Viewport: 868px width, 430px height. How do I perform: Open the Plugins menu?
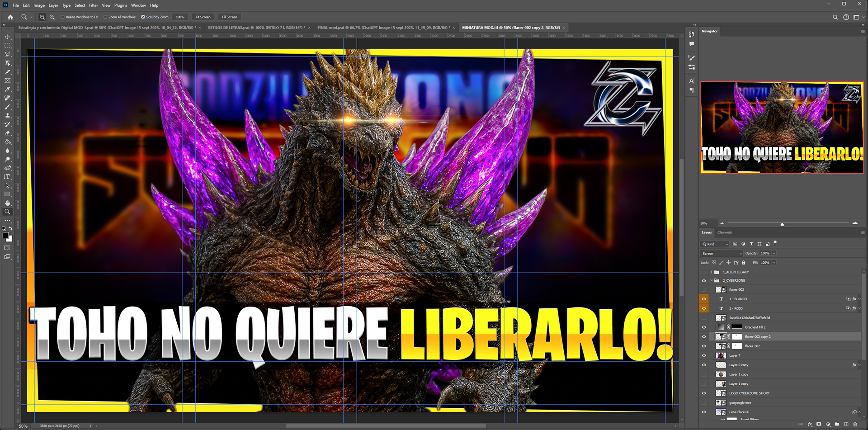121,5
